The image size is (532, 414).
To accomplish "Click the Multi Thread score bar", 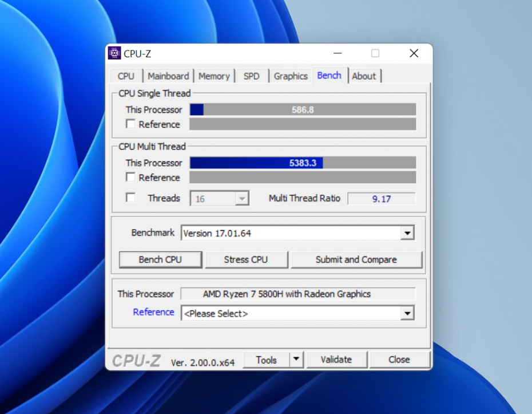I will click(x=303, y=163).
